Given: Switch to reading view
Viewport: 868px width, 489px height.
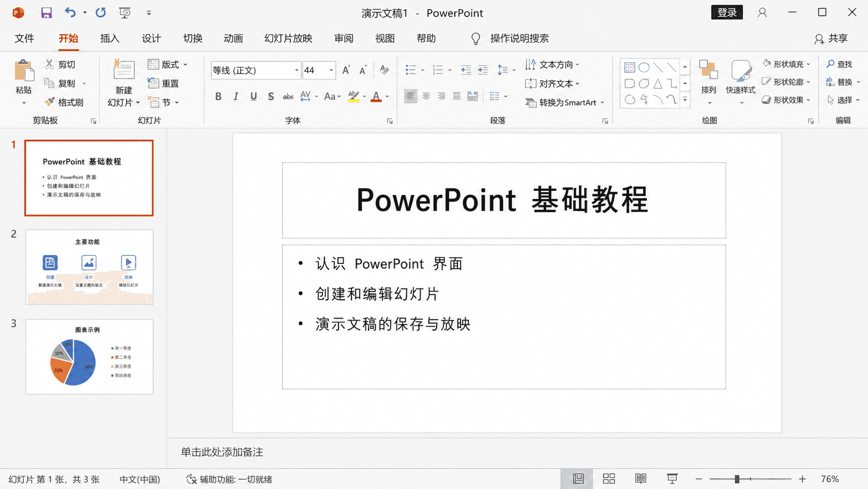Looking at the screenshot, I should [641, 479].
